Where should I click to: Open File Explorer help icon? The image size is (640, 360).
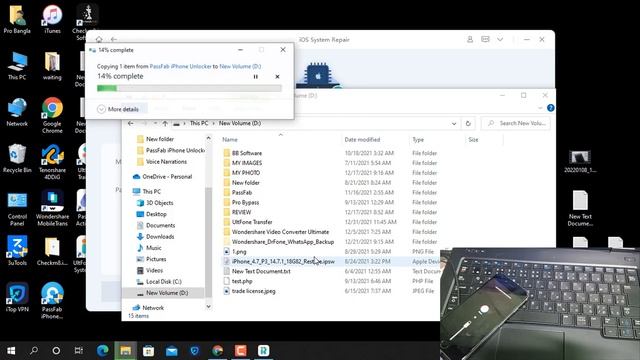pyautogui.click(x=551, y=108)
